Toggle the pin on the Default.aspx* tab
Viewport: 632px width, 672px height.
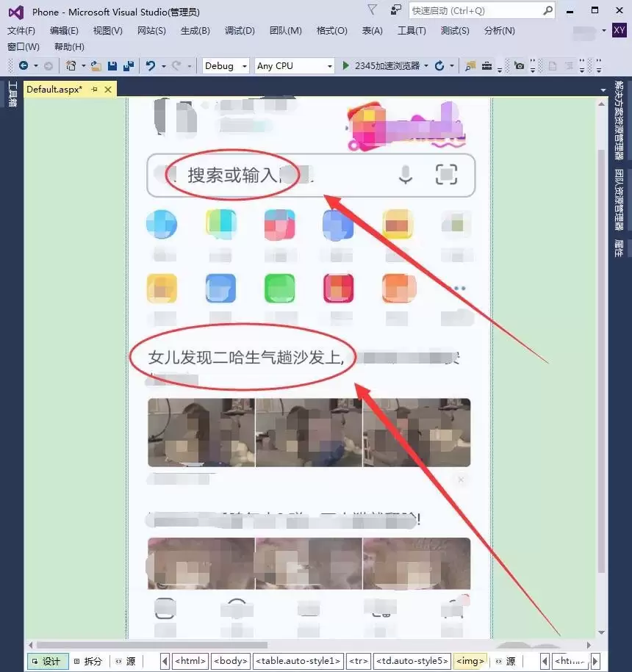(93, 89)
